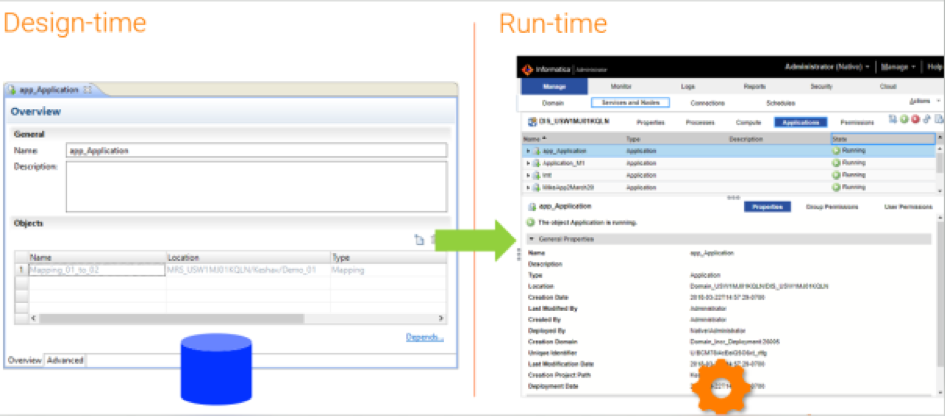Open the Actions dropdown menu
Viewport: 945px width, 416px height.
(924, 102)
